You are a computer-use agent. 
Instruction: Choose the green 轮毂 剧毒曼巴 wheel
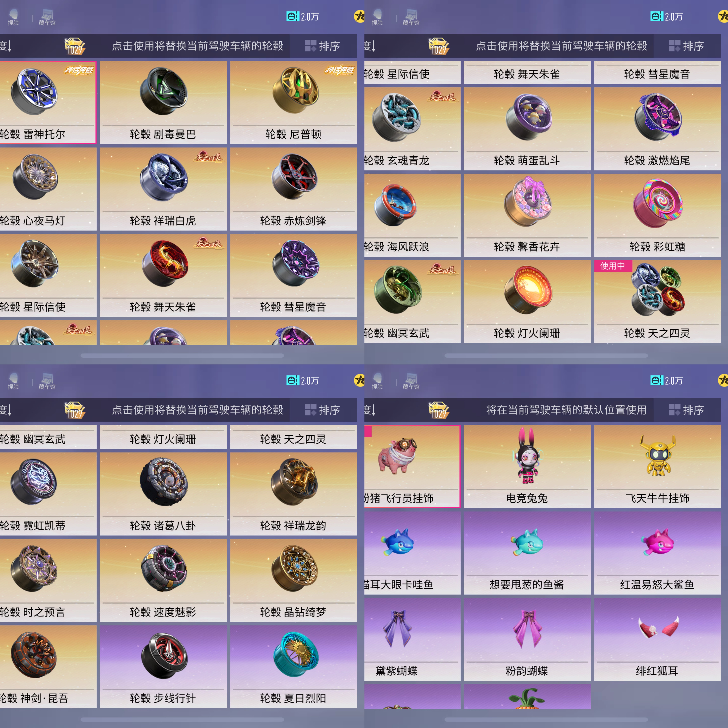pos(163,102)
